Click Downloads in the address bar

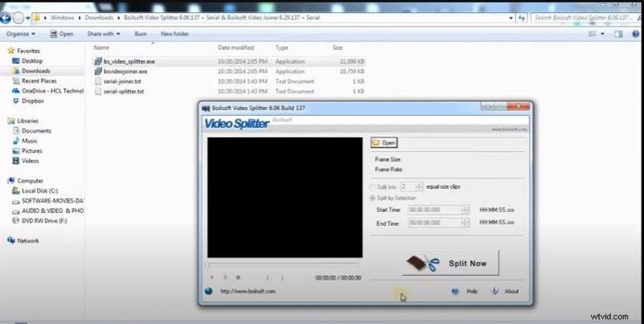coord(99,18)
